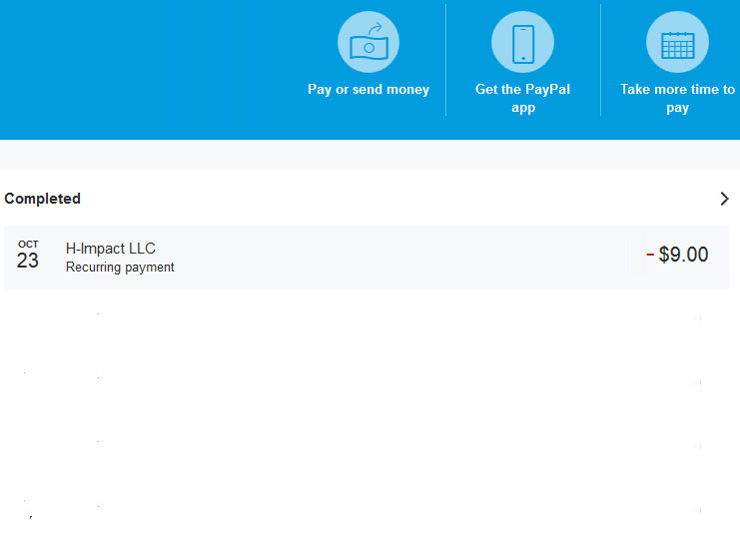740x560 pixels.
Task: Open the H-Impact LLC transaction
Action: [x=367, y=258]
